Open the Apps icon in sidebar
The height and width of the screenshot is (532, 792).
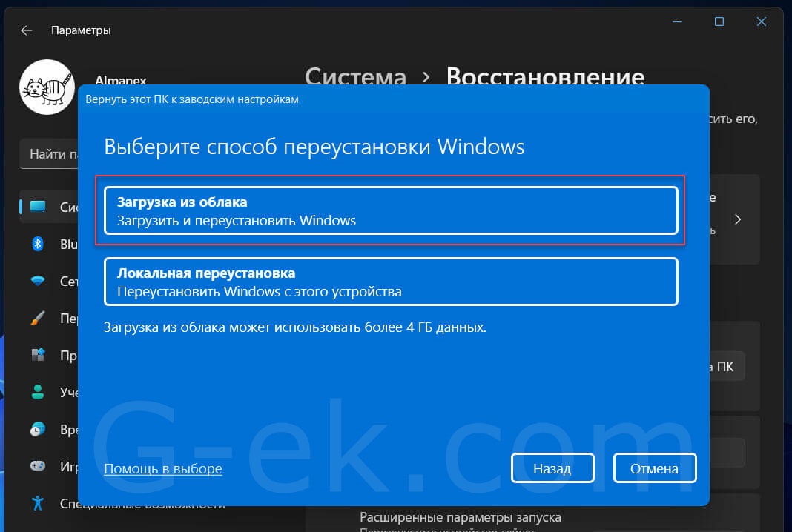point(38,355)
